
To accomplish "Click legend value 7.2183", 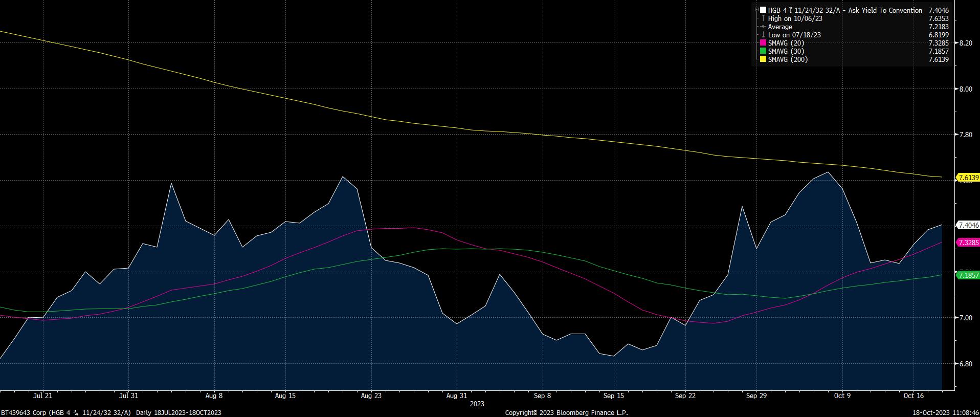I will coord(939,27).
